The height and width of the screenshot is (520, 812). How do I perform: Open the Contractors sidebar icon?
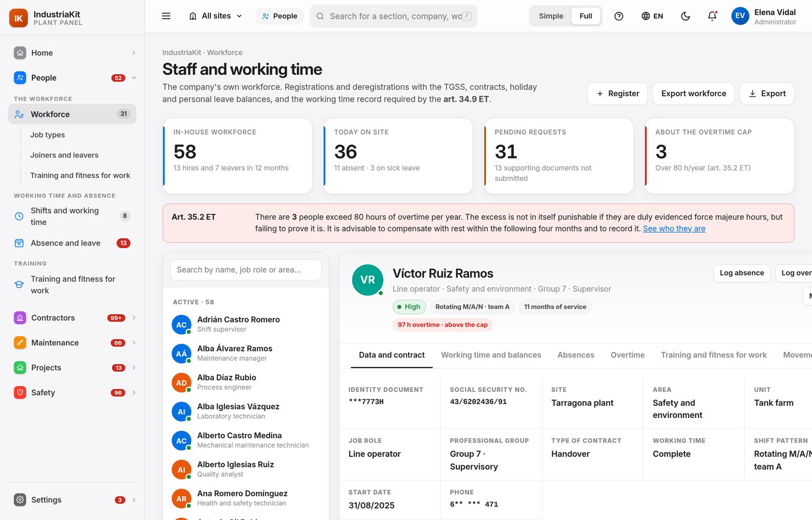tap(20, 318)
